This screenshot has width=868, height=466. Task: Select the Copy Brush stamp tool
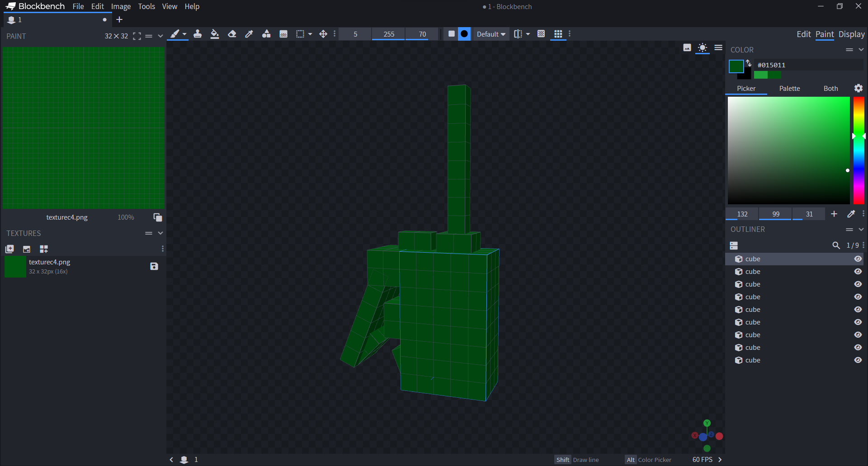[x=198, y=34]
